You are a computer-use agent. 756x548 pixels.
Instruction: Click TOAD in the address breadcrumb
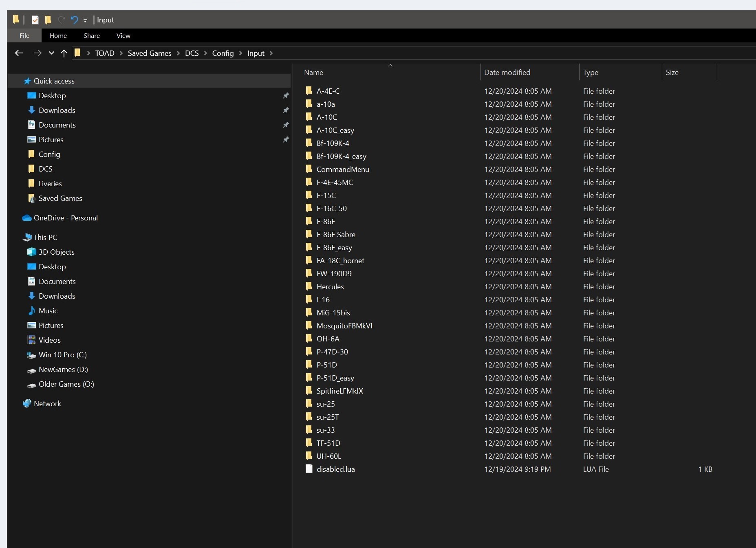105,53
